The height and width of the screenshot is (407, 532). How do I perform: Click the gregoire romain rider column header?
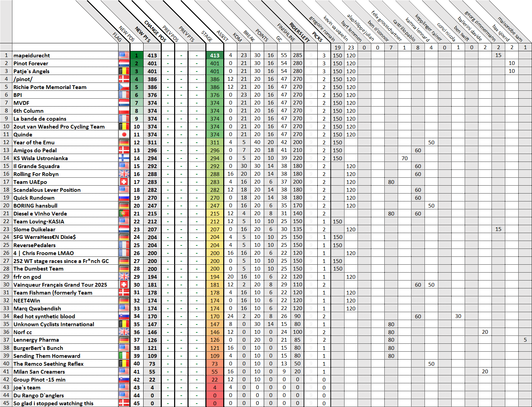coord(322,29)
